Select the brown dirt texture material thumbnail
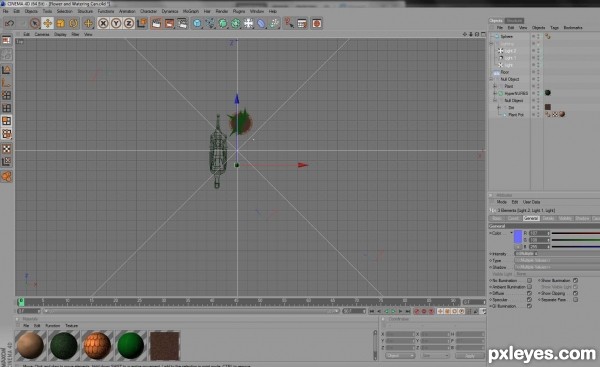 (165, 346)
